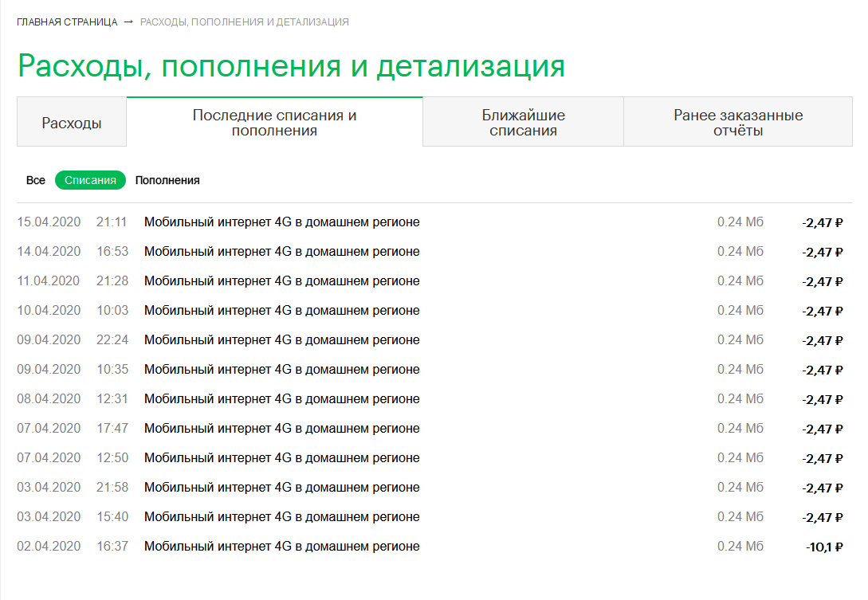Click the -2,47 ₽ amount at 17:47

(x=823, y=429)
